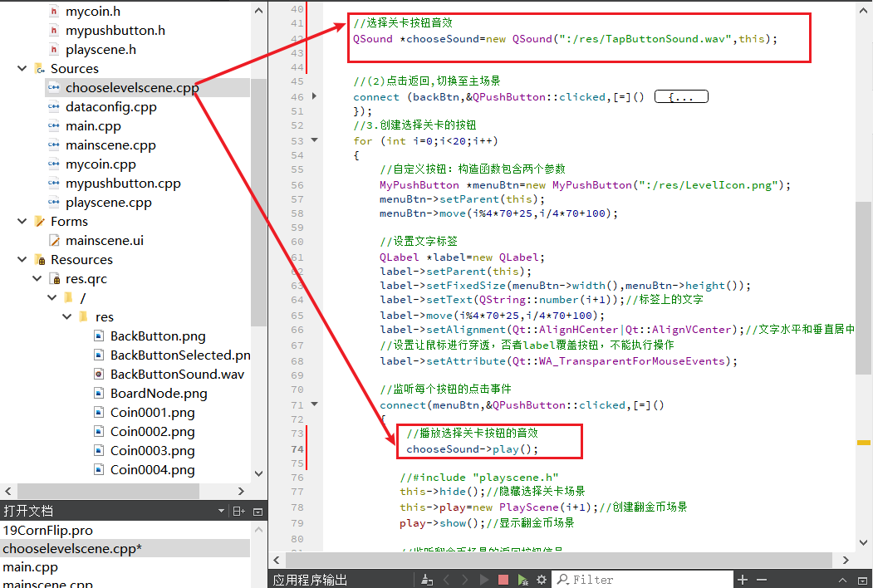Go to next item in output pane
Image resolution: width=873 pixels, height=588 pixels.
click(x=465, y=580)
